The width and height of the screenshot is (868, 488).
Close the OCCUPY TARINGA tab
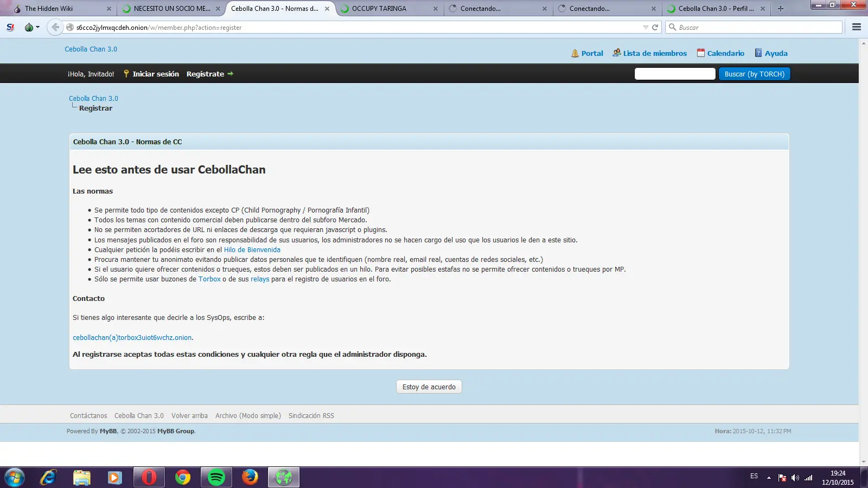pos(436,9)
